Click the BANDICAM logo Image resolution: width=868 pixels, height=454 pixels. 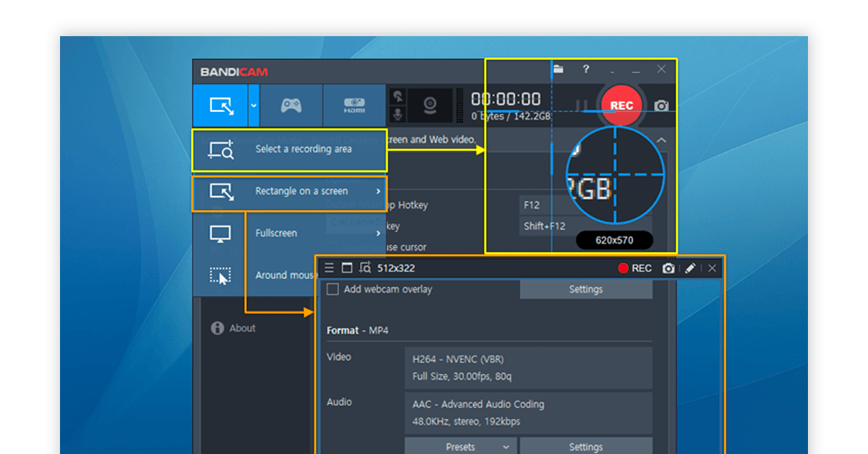pyautogui.click(x=234, y=72)
